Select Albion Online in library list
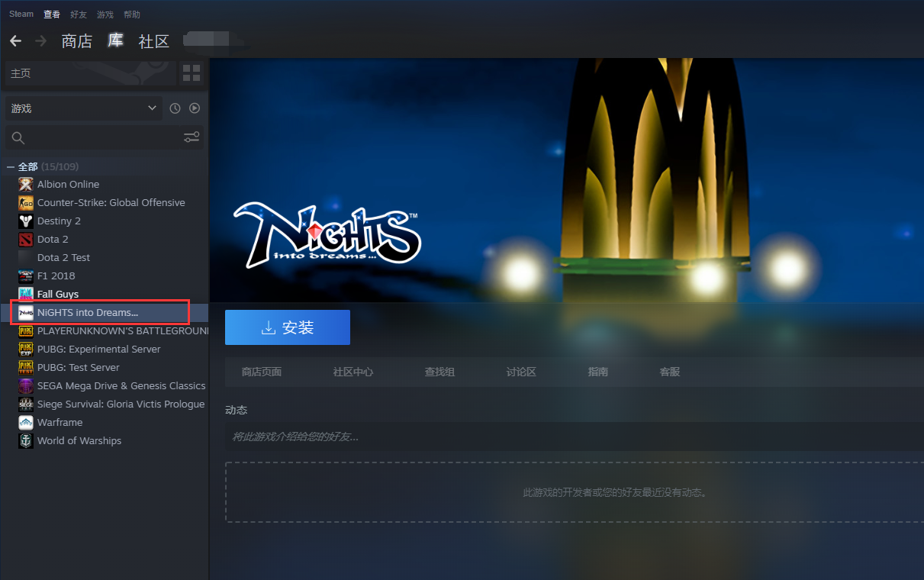This screenshot has height=580, width=924. tap(68, 184)
